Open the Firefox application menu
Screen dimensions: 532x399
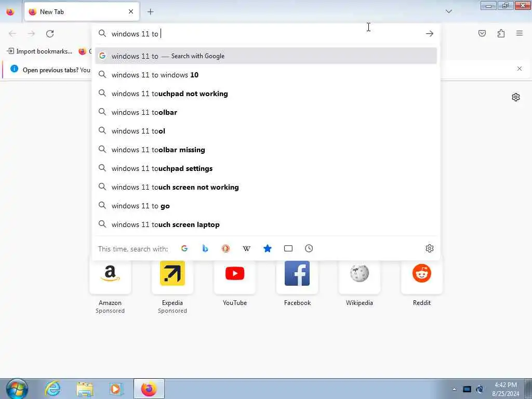pyautogui.click(x=520, y=33)
